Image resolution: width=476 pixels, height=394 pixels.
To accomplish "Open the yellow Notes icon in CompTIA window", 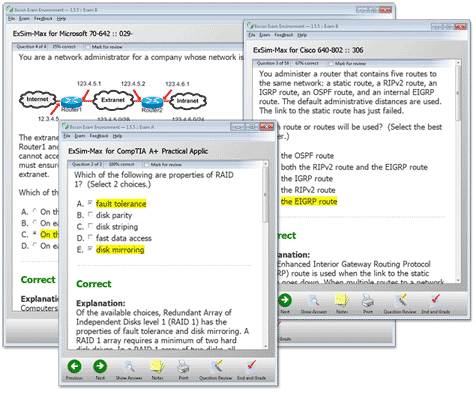I will click(157, 366).
